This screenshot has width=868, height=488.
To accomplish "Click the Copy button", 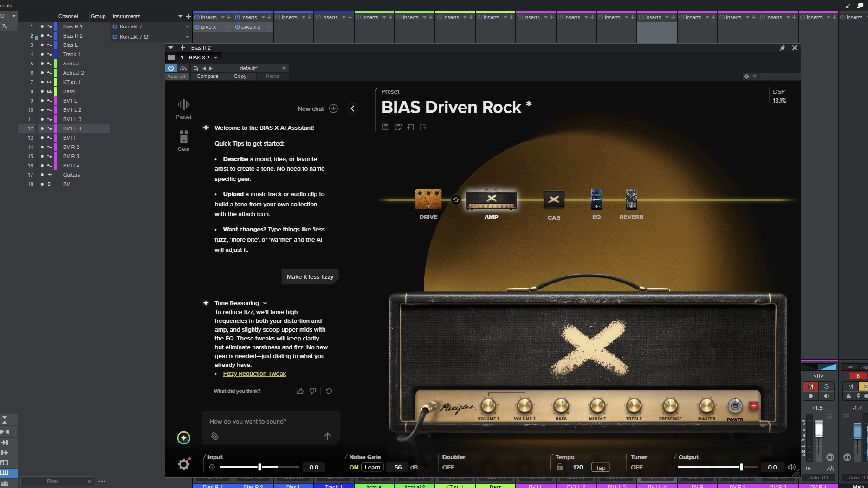I will coord(240,76).
